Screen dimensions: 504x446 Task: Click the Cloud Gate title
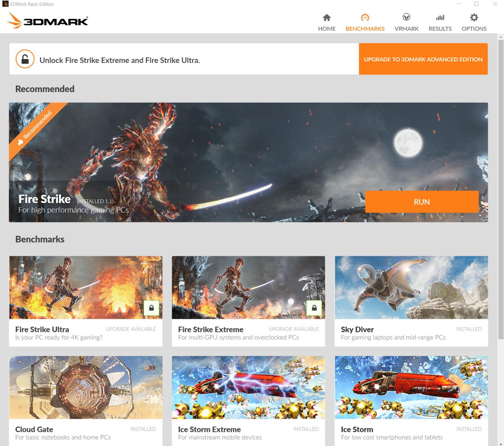34,429
